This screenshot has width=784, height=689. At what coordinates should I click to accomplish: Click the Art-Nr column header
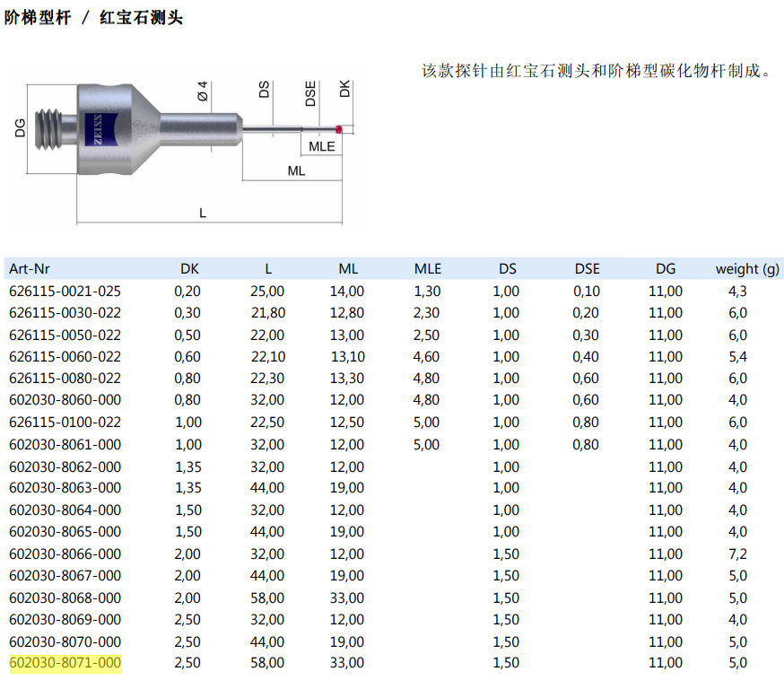click(x=31, y=268)
